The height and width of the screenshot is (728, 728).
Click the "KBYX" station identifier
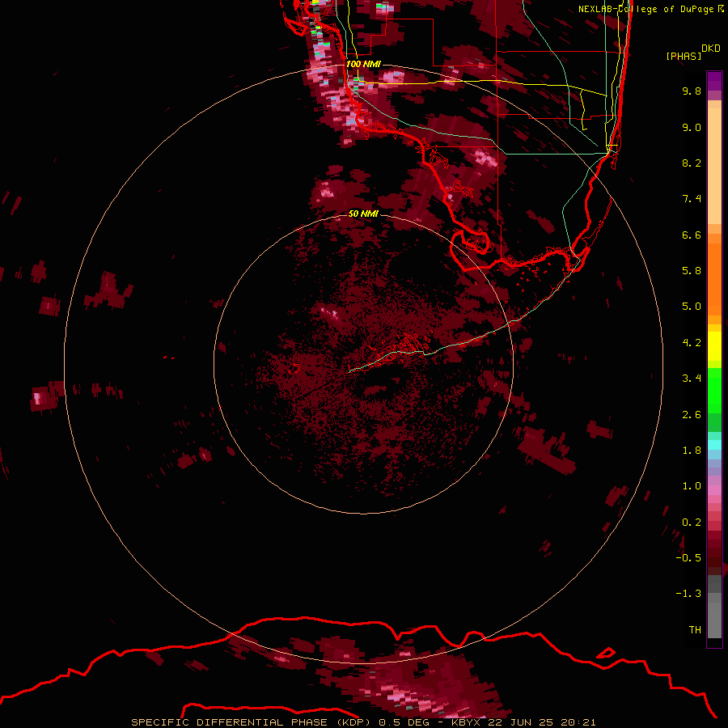point(466,722)
